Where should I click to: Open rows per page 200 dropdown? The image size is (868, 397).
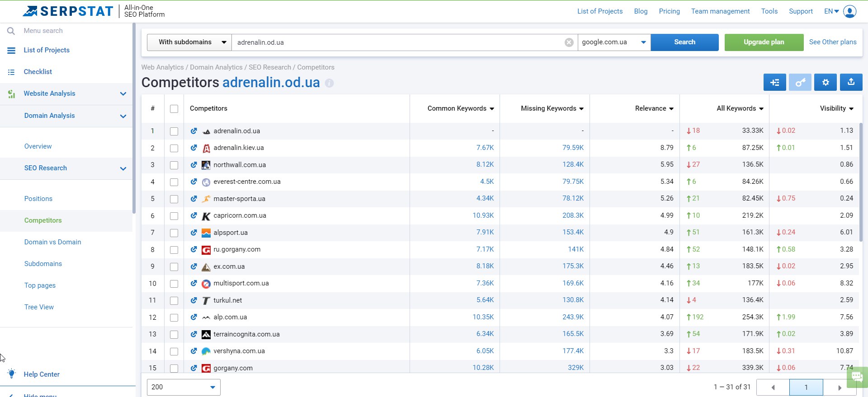pyautogui.click(x=184, y=387)
